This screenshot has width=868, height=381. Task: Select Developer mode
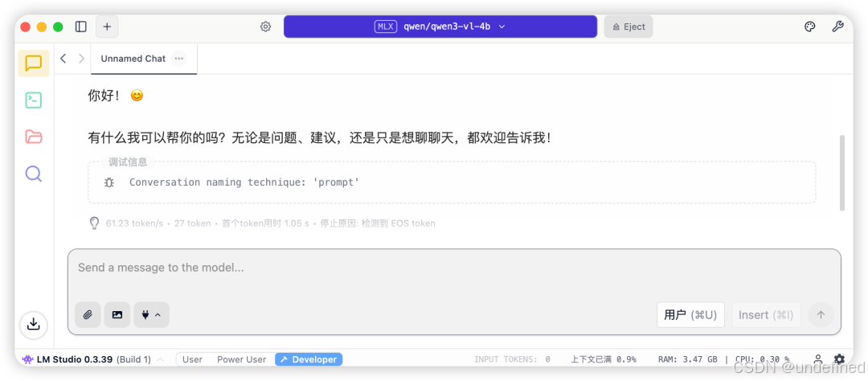(x=309, y=359)
